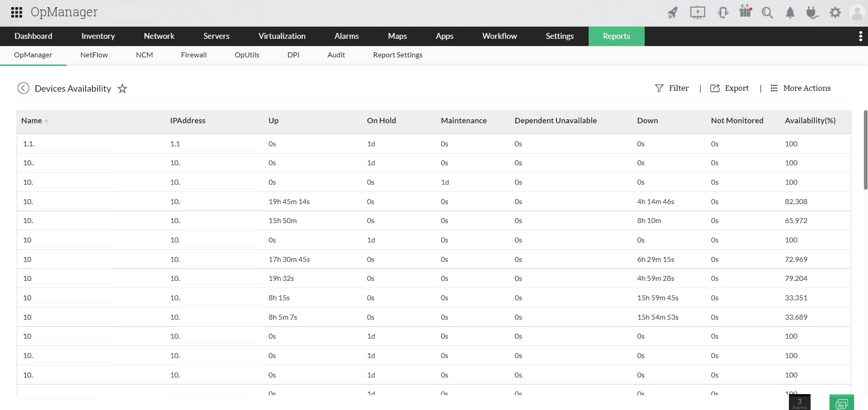Open the Virtualization menu
Image resolution: width=868 pixels, height=410 pixels.
282,36
